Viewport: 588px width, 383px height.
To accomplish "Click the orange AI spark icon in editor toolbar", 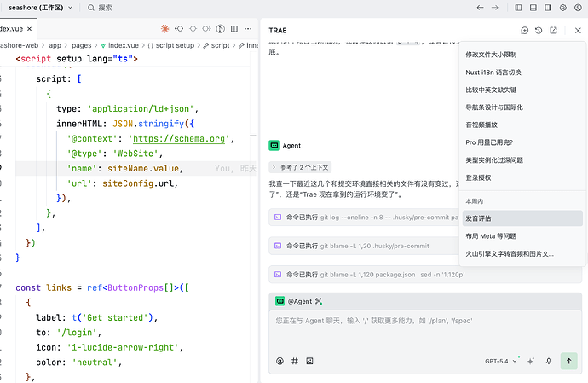I will [164, 29].
